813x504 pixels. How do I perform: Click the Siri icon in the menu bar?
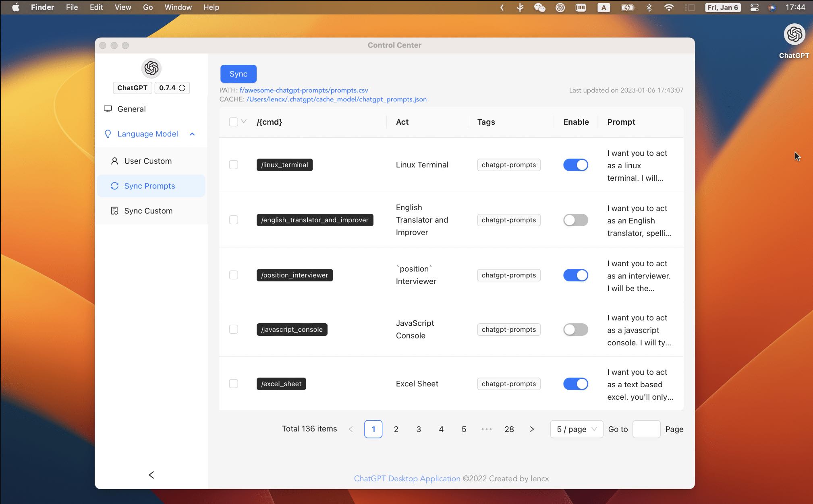click(x=772, y=7)
